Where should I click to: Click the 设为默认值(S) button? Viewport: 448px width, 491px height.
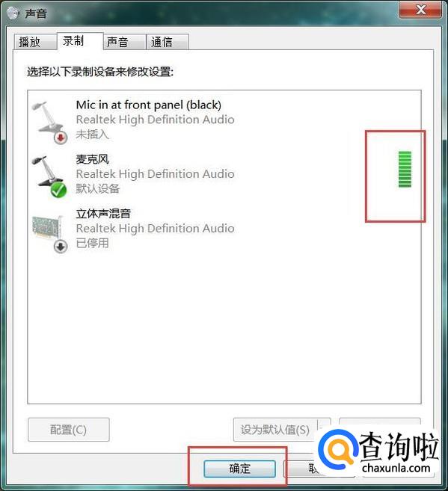tap(275, 430)
